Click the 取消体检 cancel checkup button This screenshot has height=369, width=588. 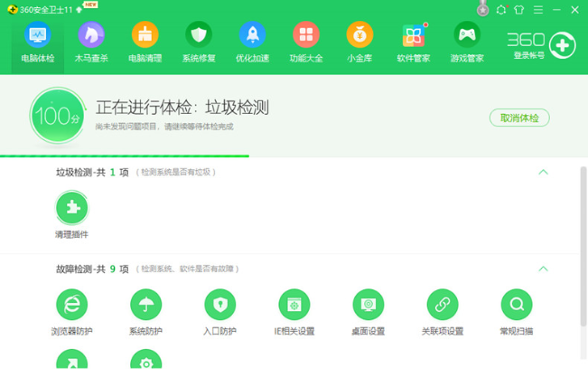[519, 118]
